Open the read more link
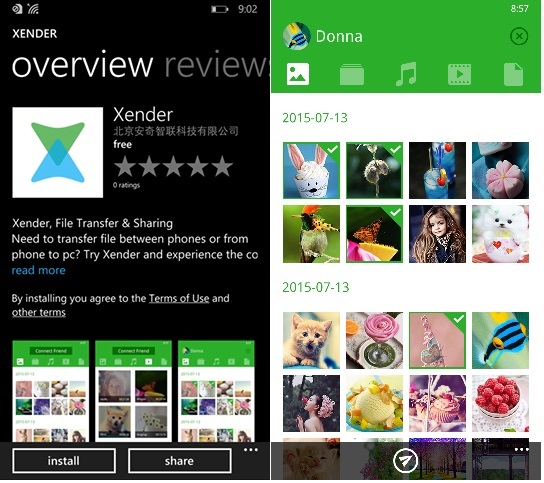The height and width of the screenshot is (483, 544). (39, 270)
